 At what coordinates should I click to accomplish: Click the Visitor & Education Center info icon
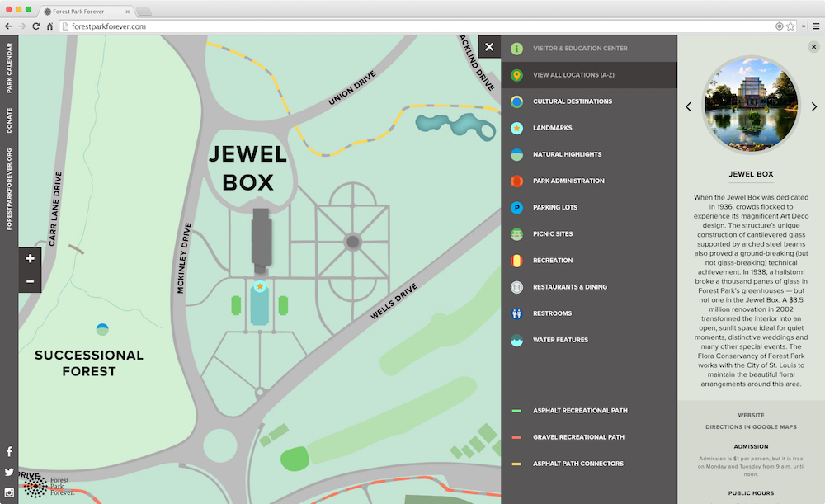pos(516,49)
